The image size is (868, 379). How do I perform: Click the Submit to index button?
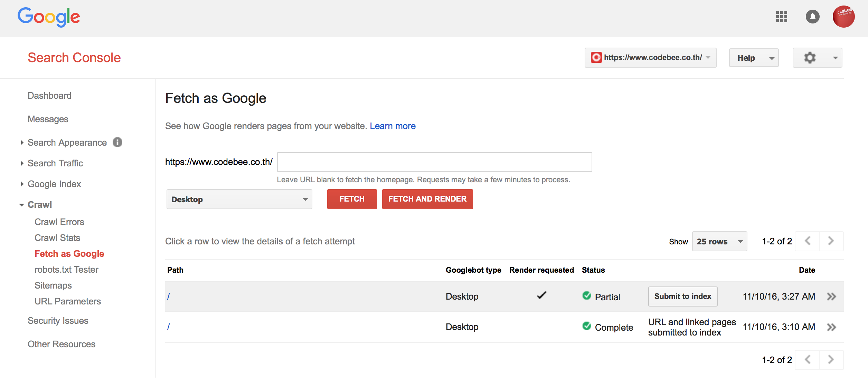tap(682, 295)
